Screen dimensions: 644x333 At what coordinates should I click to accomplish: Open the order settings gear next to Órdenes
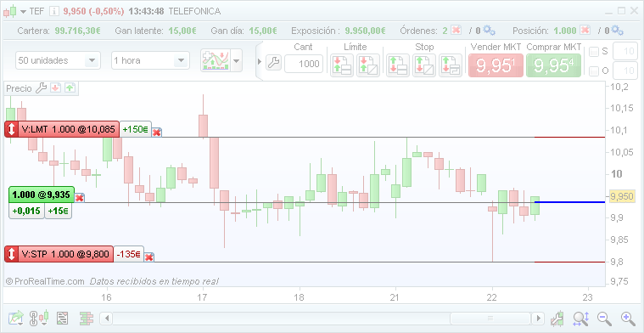[x=489, y=30]
